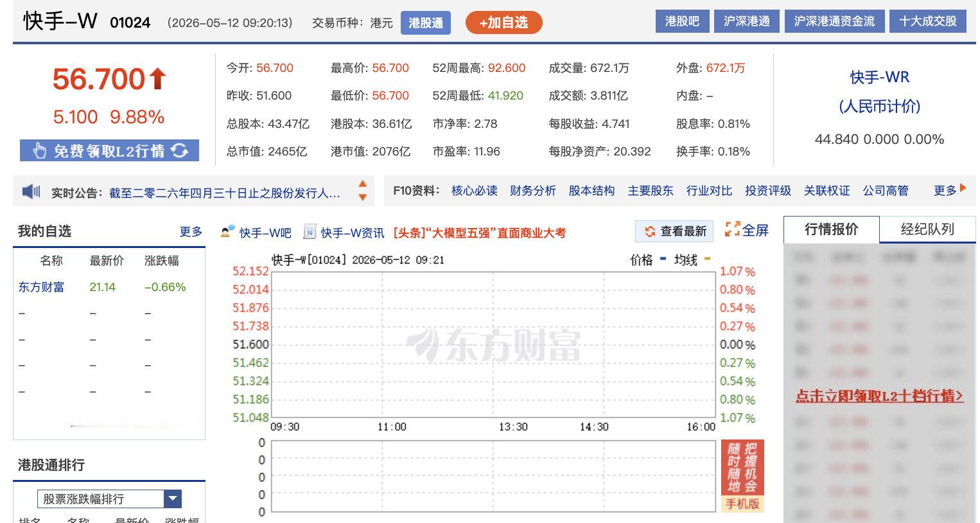Switch to the 经纪队列 tab

[927, 229]
